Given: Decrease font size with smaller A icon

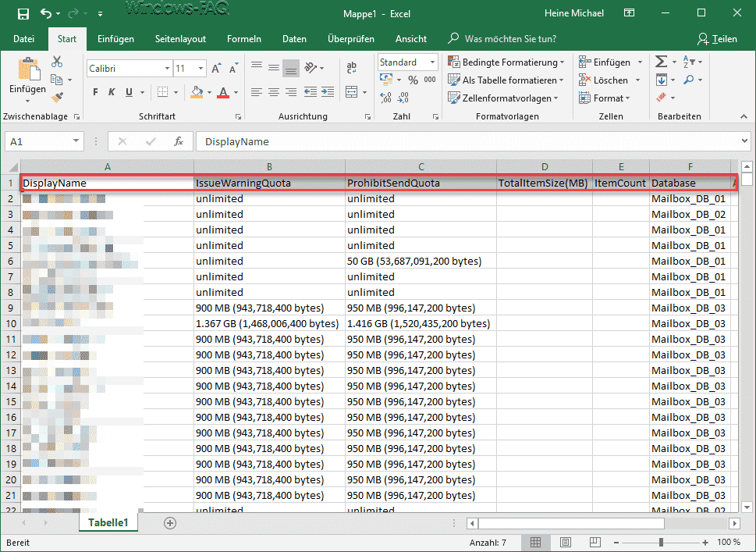Looking at the screenshot, I should 234,68.
